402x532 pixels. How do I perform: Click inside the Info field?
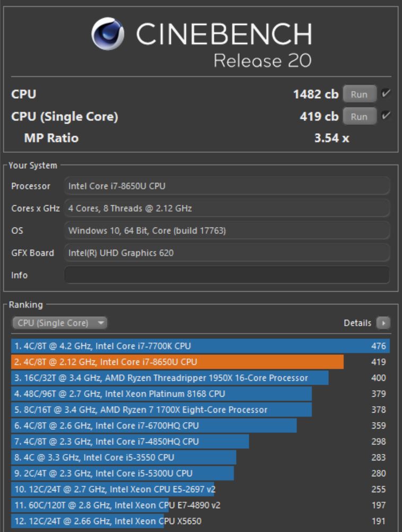click(x=228, y=275)
